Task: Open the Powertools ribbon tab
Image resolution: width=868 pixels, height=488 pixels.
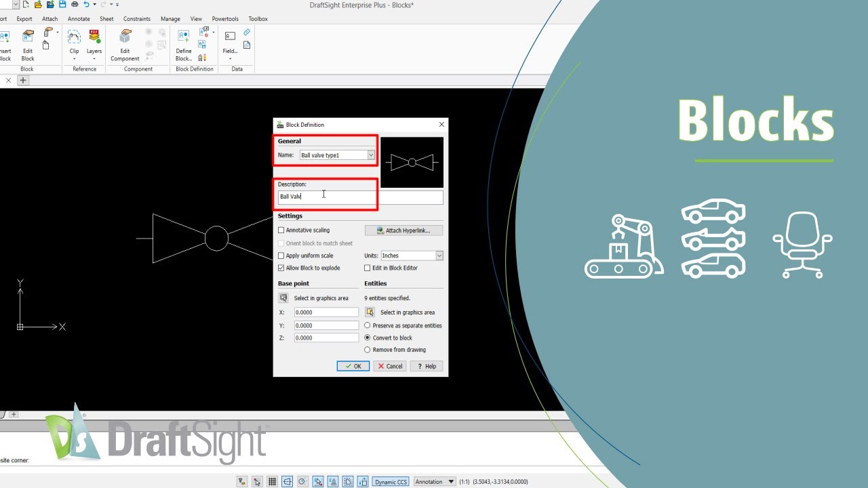Action: (225, 19)
